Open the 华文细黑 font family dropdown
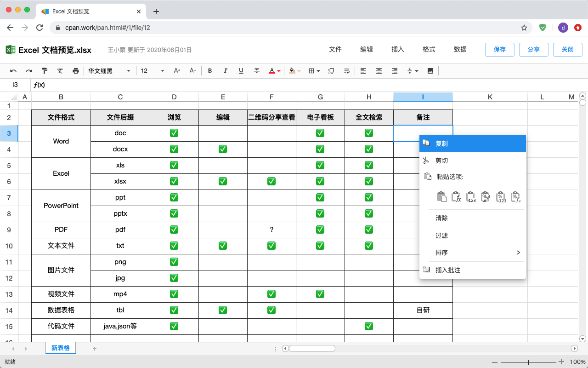The image size is (588, 368). 109,71
